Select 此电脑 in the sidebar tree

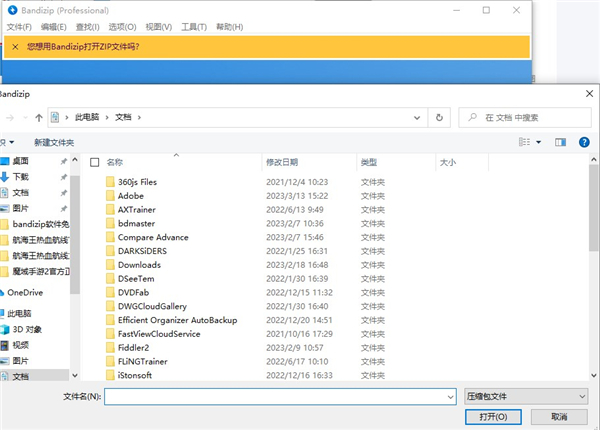coord(19,314)
